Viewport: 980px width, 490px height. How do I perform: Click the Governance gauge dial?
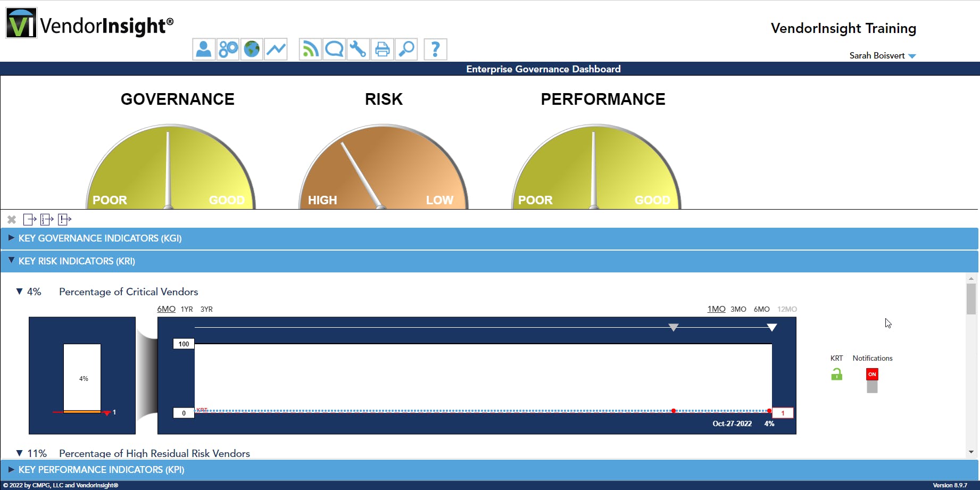tap(170, 167)
